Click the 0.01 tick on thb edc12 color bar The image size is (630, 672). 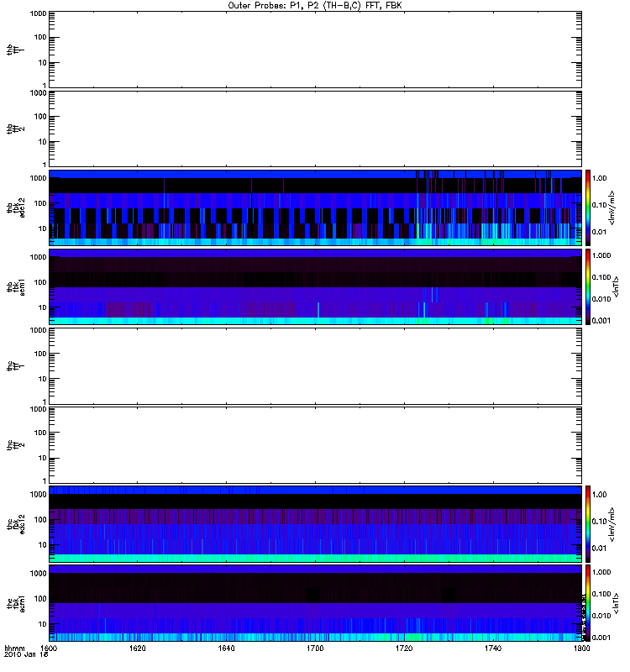600,233
